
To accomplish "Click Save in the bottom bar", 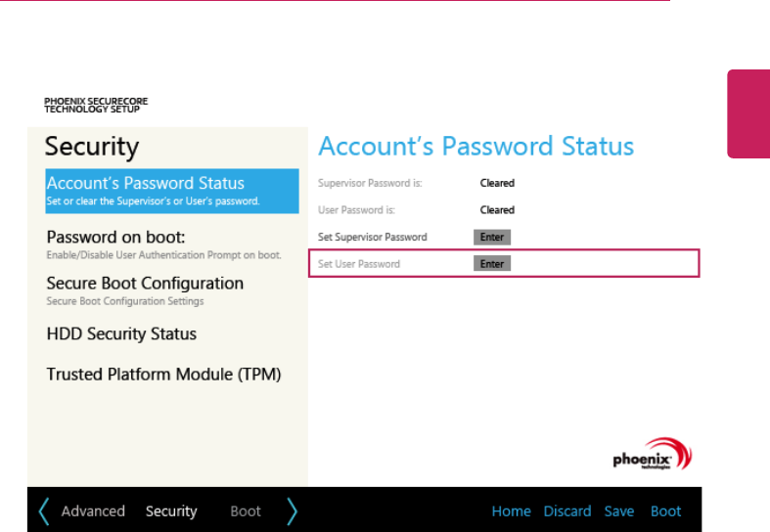I will pyautogui.click(x=618, y=510).
